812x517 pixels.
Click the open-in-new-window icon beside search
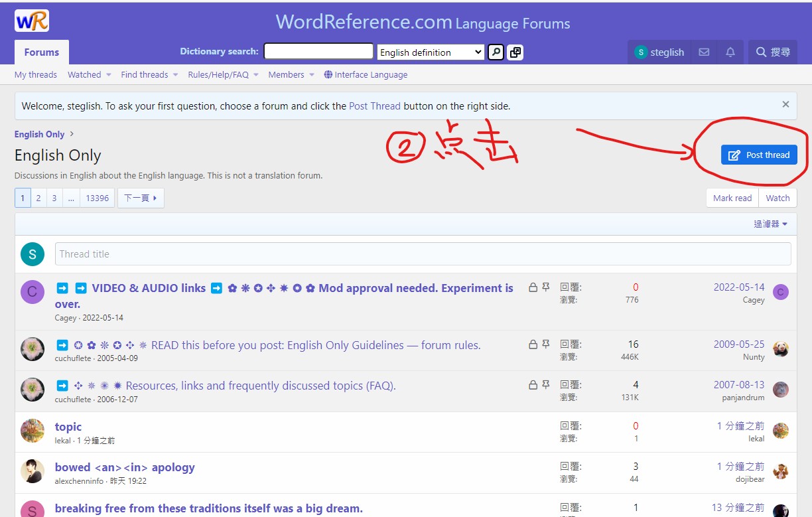click(x=515, y=52)
